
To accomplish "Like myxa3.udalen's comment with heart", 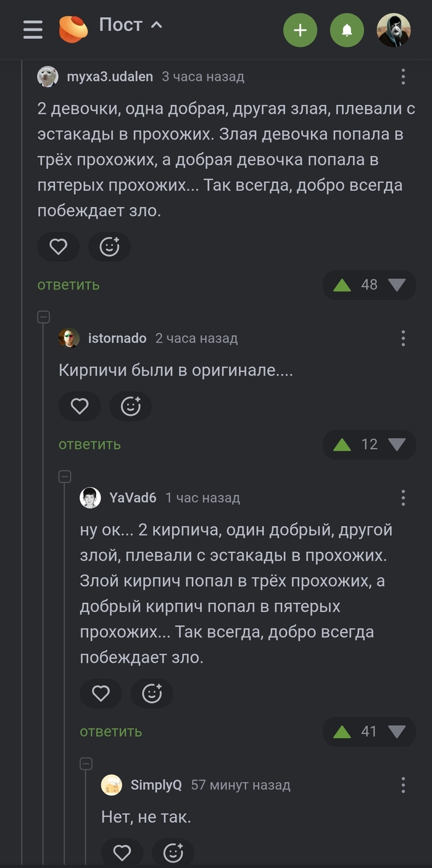I will 58,247.
